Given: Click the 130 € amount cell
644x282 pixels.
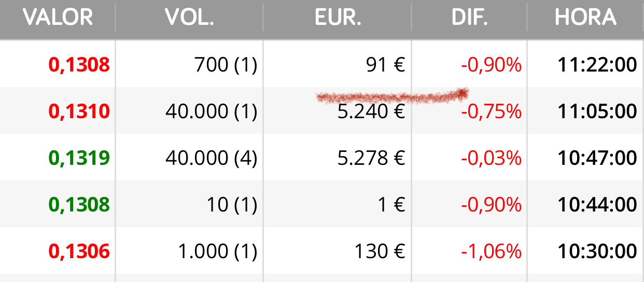Looking at the screenshot, I should 380,251.
